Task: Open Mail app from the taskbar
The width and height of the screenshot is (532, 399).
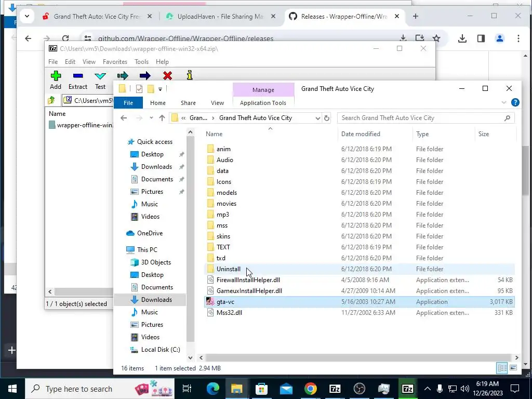Action: (x=286, y=389)
